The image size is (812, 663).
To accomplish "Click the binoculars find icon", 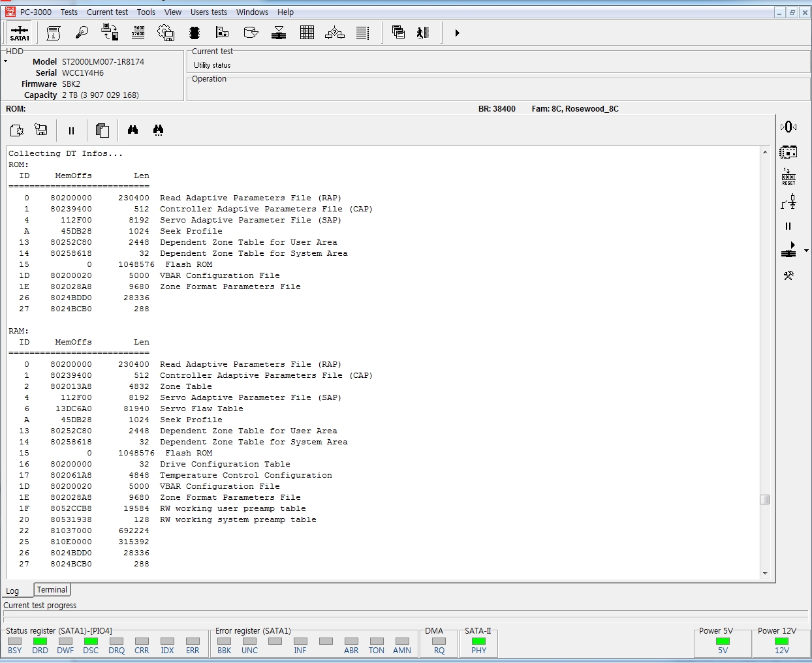I will coord(133,130).
